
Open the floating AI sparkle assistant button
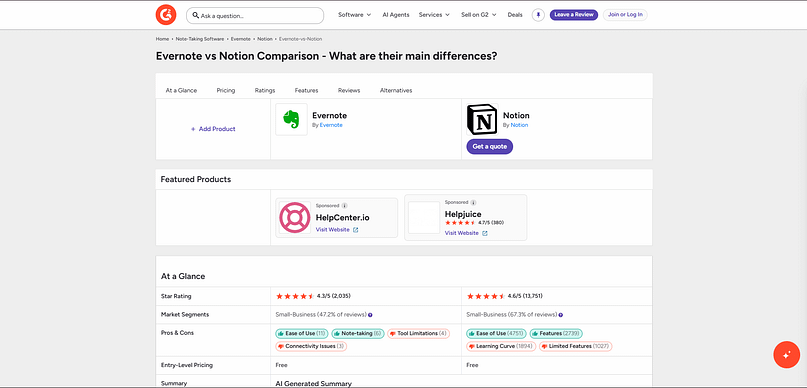tap(786, 355)
